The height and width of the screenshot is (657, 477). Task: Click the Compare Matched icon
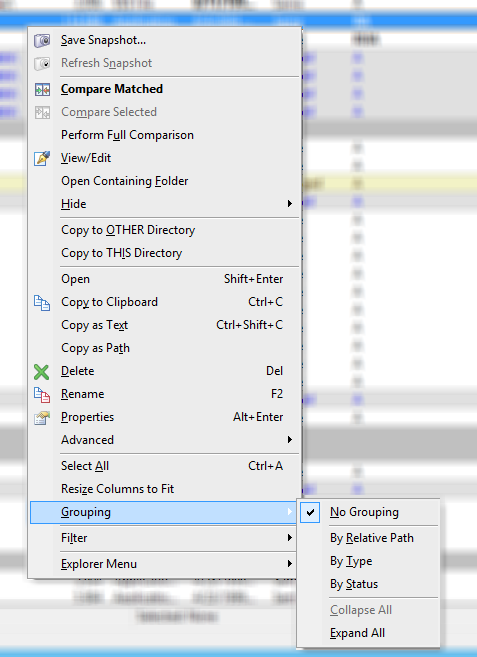(x=42, y=89)
